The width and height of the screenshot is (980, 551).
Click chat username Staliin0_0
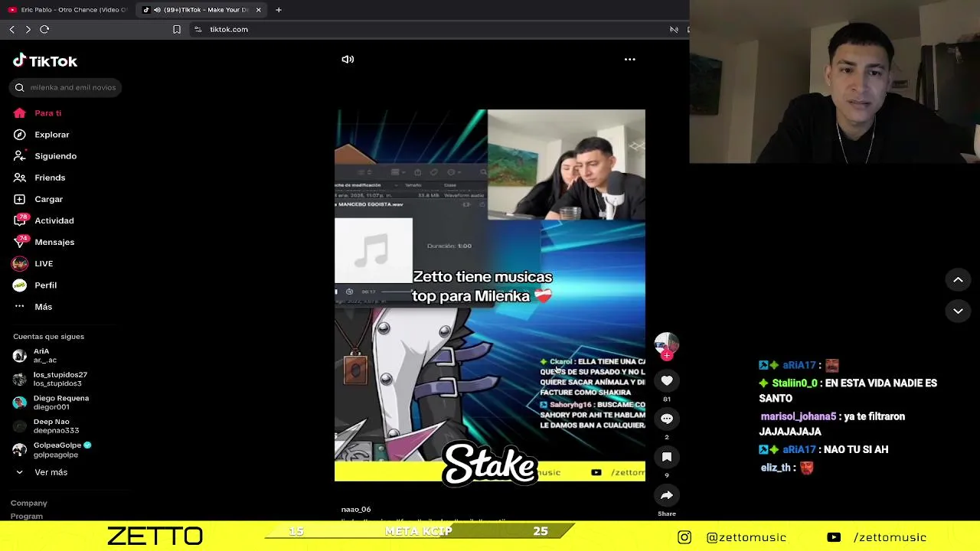coord(795,383)
